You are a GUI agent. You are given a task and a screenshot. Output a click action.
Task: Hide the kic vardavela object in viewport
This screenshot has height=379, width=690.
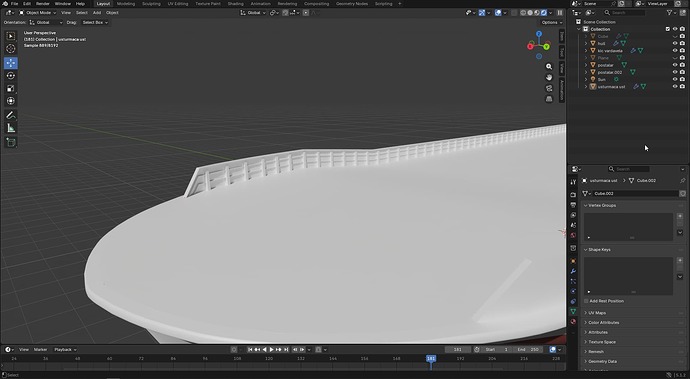pos(675,51)
